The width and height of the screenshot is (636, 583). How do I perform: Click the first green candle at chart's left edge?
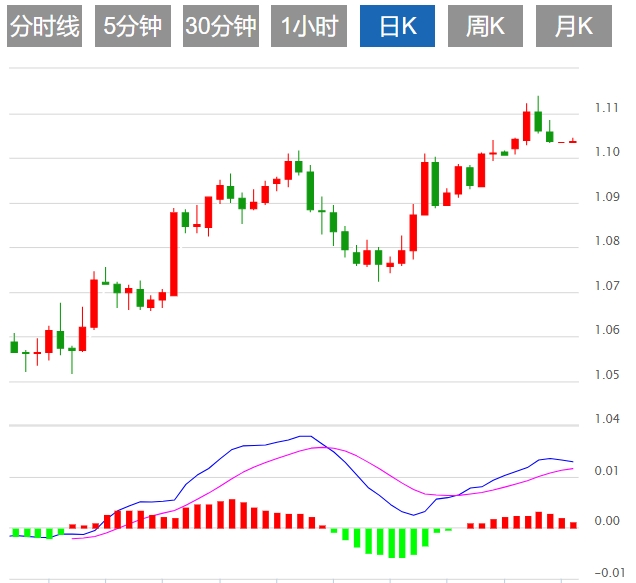(x=14, y=347)
